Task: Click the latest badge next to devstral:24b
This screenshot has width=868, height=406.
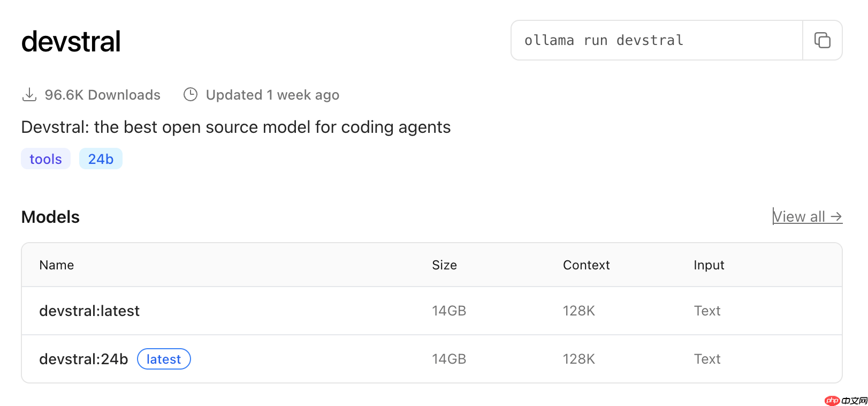Action: click(x=164, y=359)
